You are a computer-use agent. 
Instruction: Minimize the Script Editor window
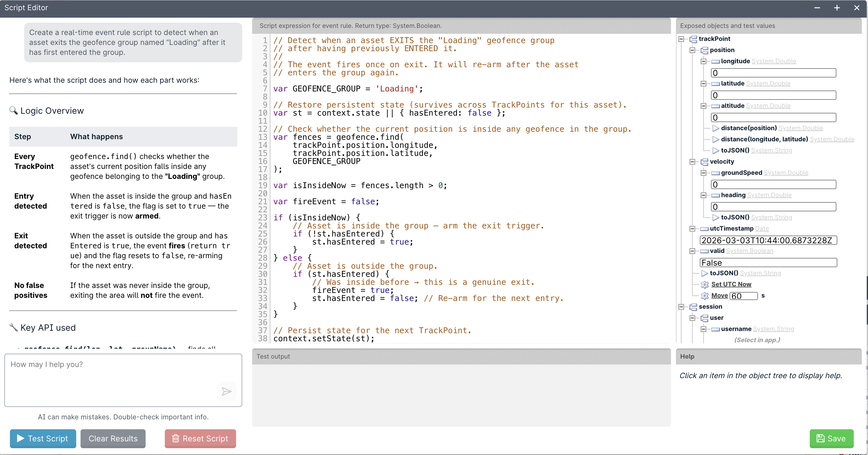[817, 8]
